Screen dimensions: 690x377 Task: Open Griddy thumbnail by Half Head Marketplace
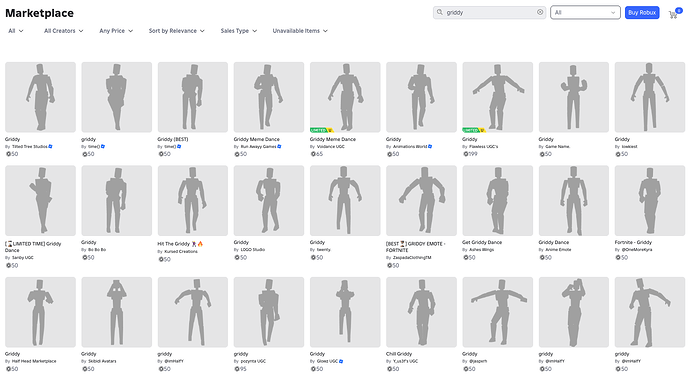(x=40, y=312)
